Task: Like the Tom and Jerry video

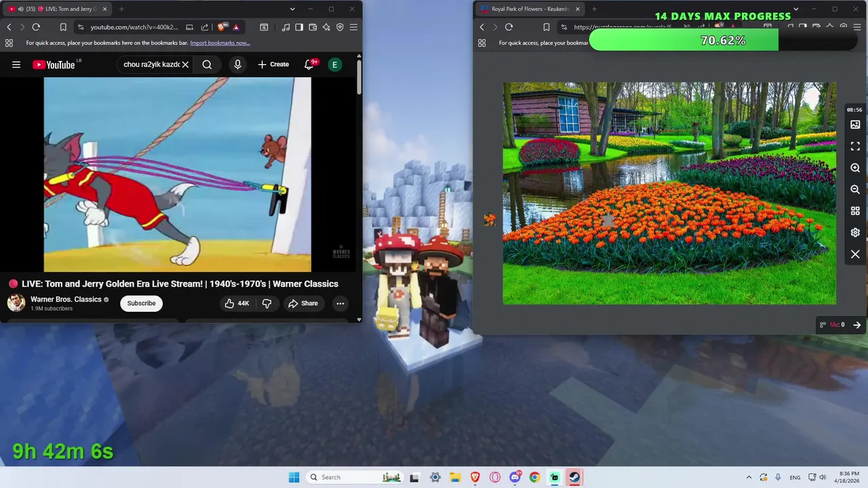Action: pyautogui.click(x=237, y=303)
